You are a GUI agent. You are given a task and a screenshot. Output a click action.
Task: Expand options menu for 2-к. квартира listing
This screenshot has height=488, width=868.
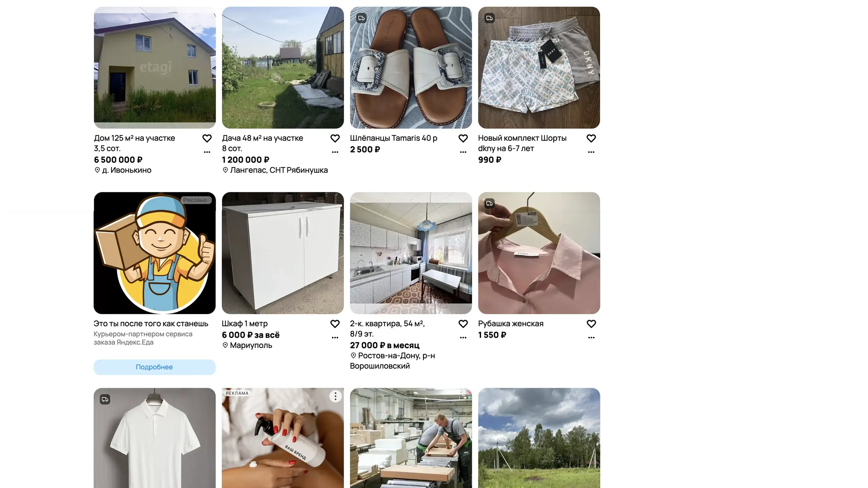click(463, 337)
